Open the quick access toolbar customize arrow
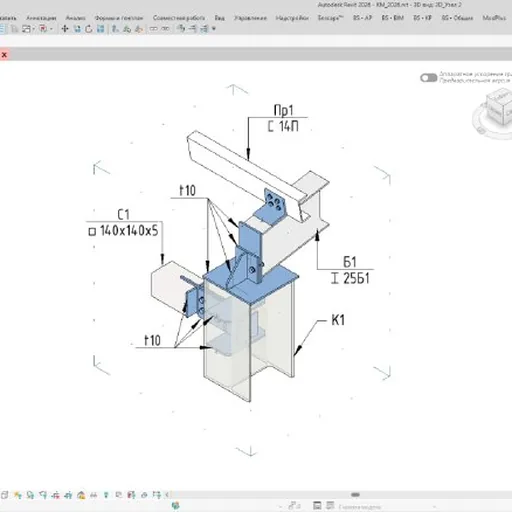 click(214, 29)
